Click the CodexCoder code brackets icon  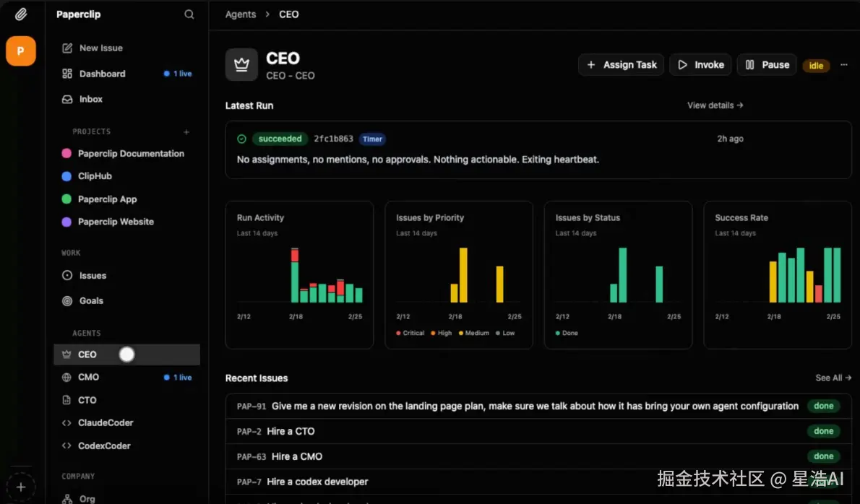point(66,446)
